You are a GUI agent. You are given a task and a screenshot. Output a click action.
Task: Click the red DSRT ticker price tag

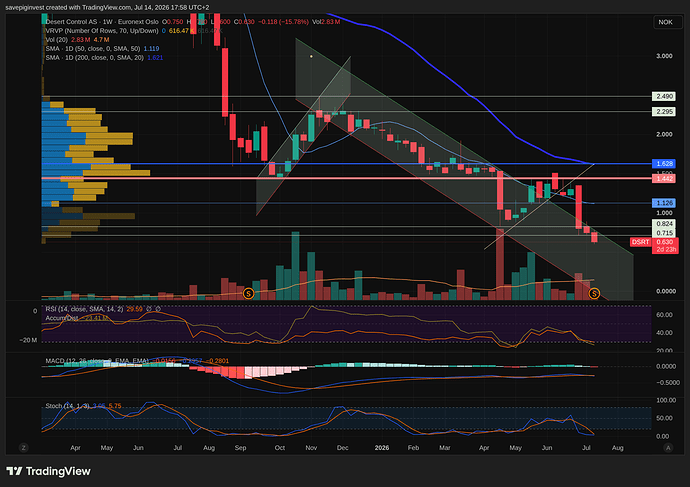pyautogui.click(x=640, y=242)
